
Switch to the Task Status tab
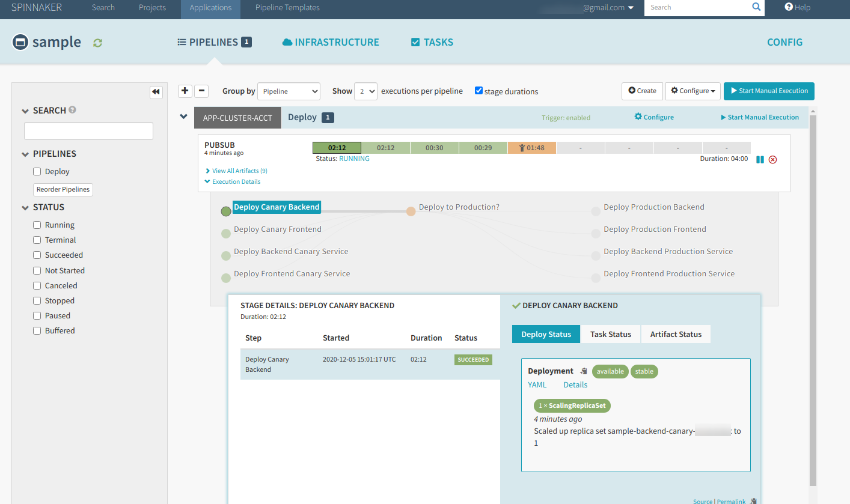tap(610, 334)
